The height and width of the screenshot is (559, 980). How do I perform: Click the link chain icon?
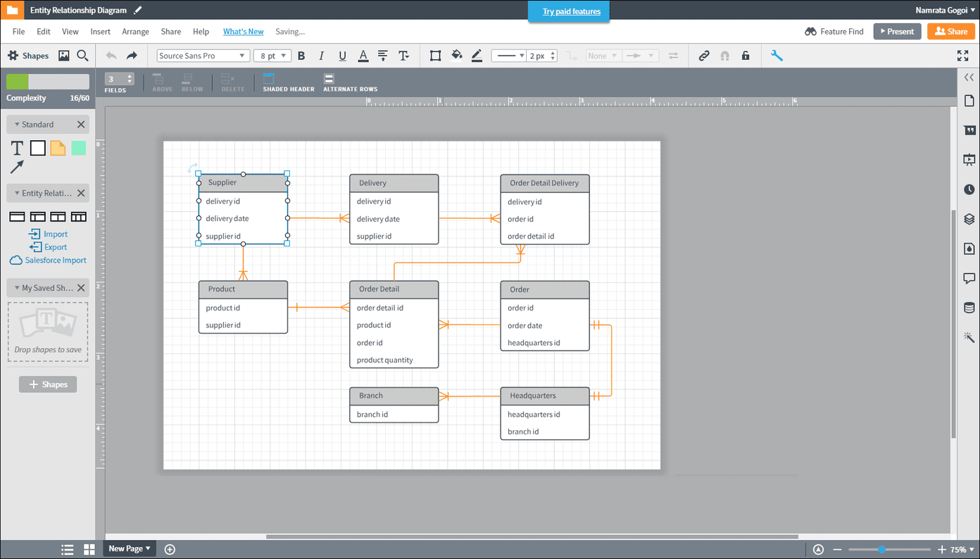704,56
